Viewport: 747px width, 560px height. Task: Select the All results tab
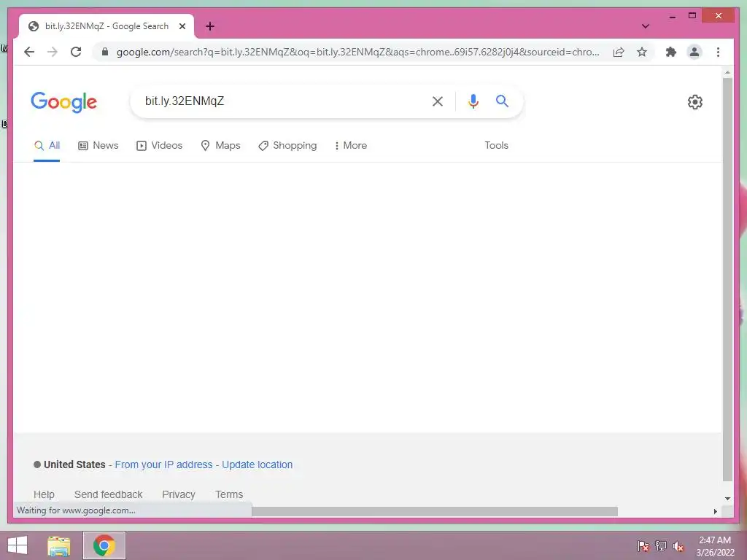tap(47, 145)
